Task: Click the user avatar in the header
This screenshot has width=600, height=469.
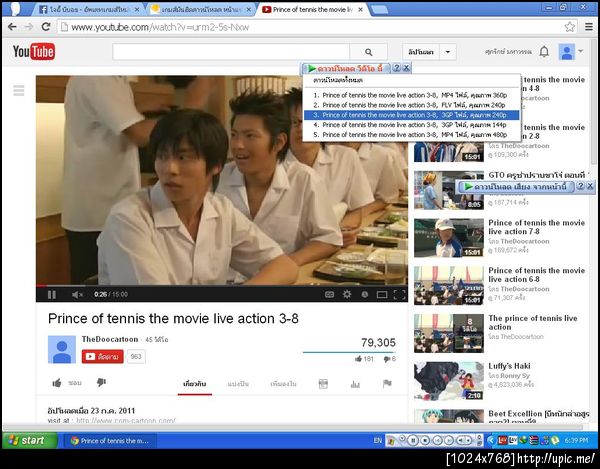Action: click(567, 52)
